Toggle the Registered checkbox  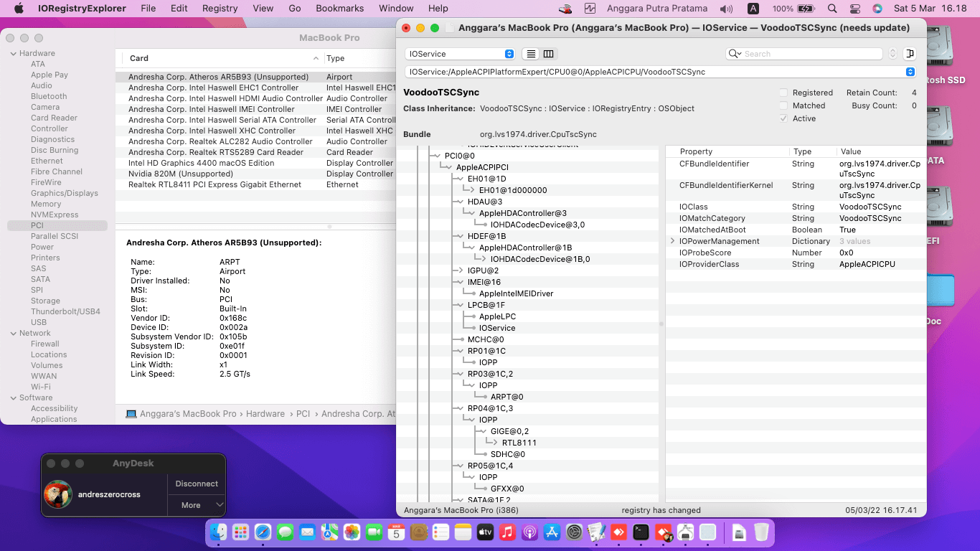[x=783, y=93]
